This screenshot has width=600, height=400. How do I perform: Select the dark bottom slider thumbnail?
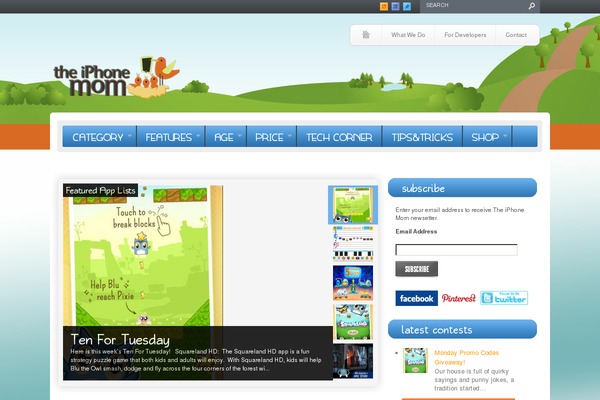click(353, 361)
